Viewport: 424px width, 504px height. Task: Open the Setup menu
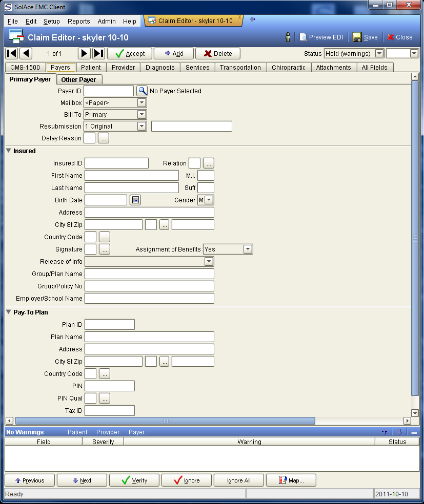pyautogui.click(x=51, y=21)
